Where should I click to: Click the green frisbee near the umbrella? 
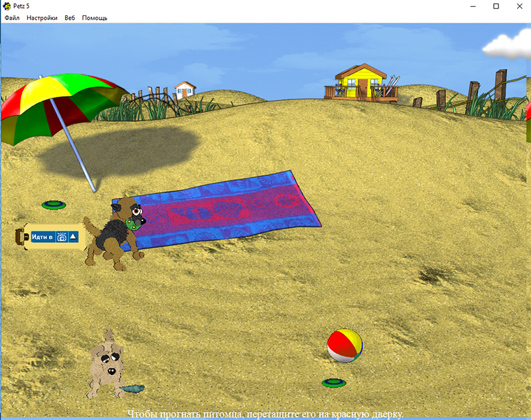pyautogui.click(x=54, y=205)
